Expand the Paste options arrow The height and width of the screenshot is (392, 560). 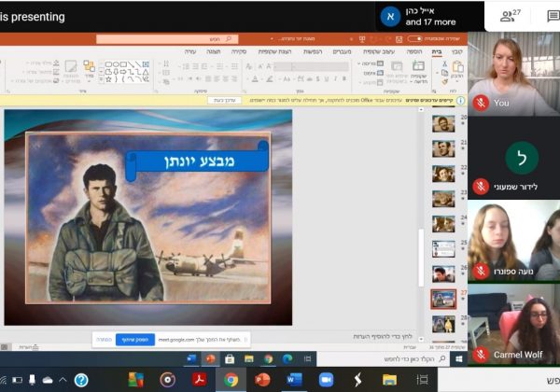point(458,80)
